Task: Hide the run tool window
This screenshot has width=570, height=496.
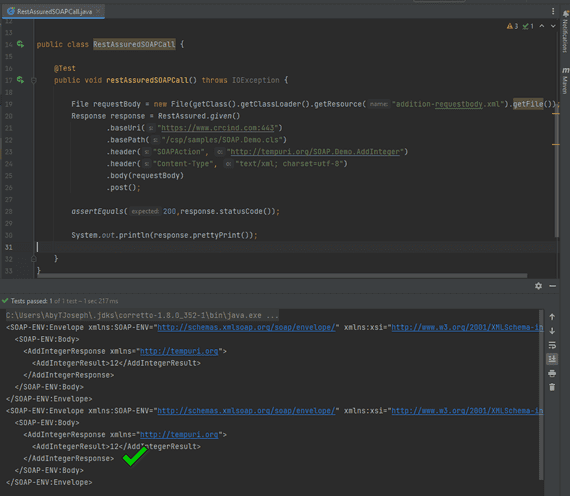Action: [553, 286]
